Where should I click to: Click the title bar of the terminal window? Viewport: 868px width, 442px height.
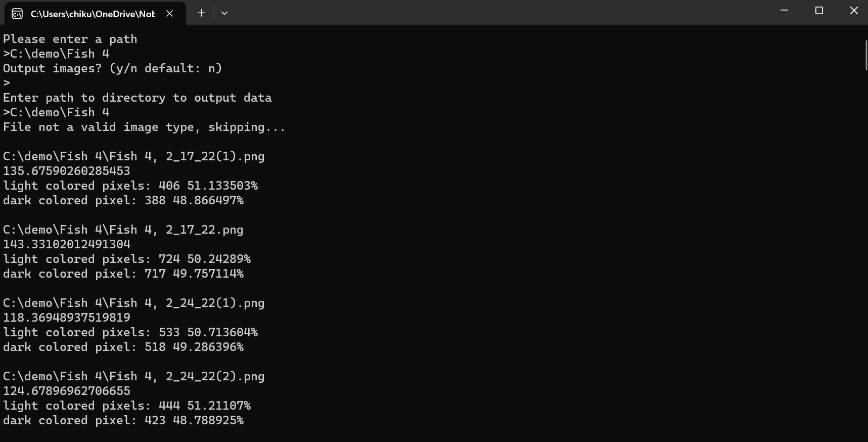[455, 13]
